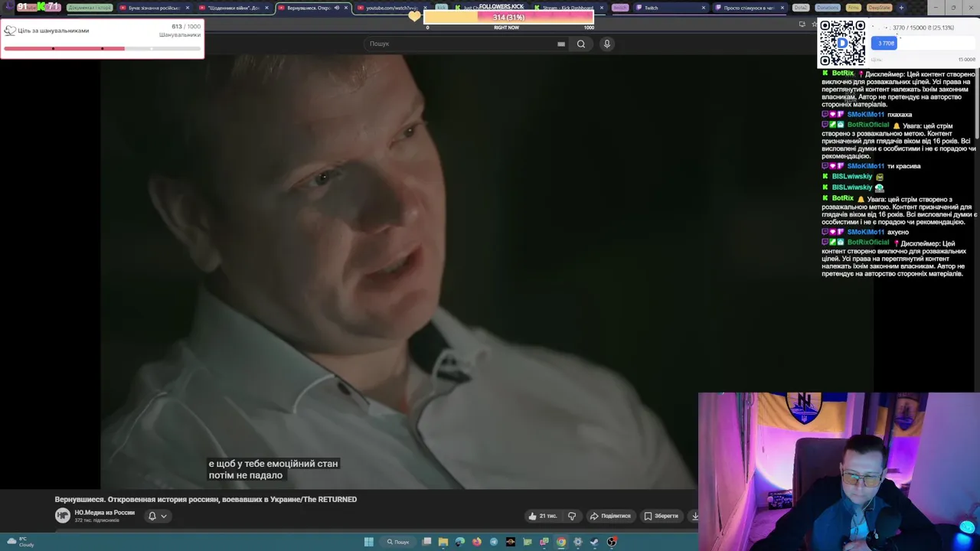Open weather widget showing Cloudy
This screenshot has width=980, height=551.
click(21, 542)
